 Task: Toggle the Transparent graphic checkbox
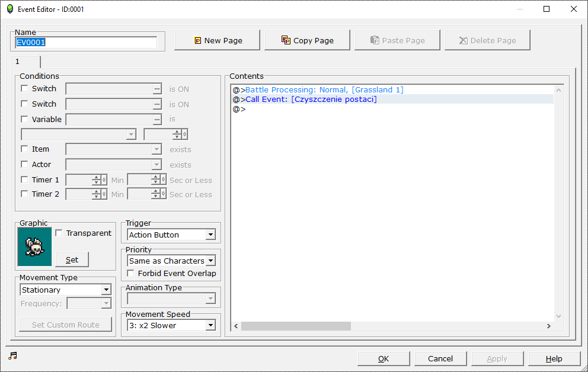[59, 233]
